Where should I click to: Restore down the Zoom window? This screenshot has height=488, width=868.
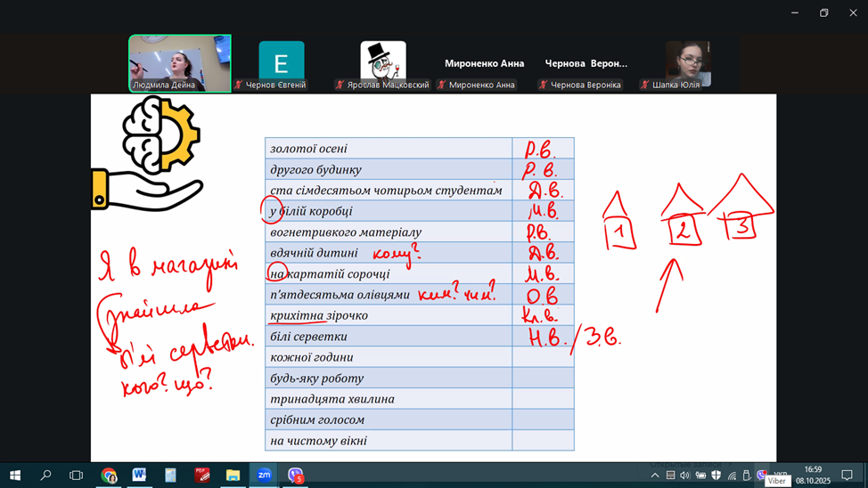click(823, 12)
